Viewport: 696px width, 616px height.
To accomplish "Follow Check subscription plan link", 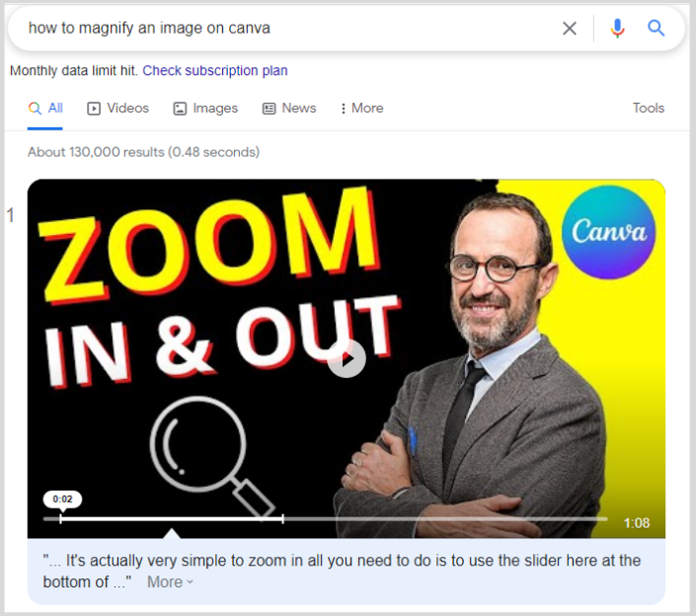I will point(215,70).
